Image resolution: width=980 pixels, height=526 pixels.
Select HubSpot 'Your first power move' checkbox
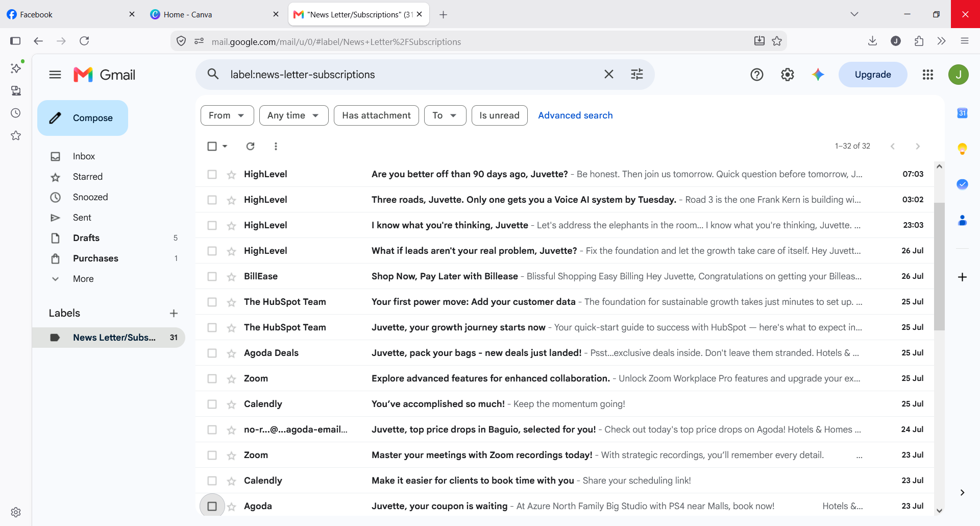(x=212, y=302)
